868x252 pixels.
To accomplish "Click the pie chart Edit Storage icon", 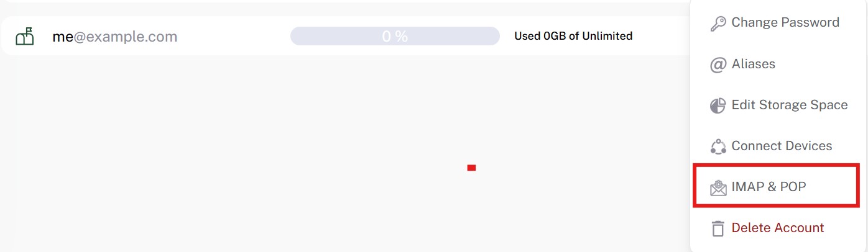I will coord(718,106).
